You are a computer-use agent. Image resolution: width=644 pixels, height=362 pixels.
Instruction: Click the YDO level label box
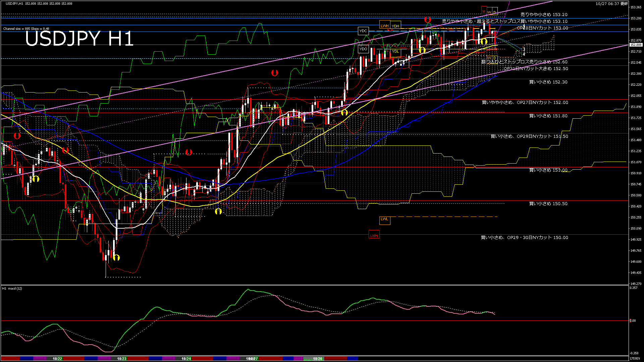click(x=363, y=49)
